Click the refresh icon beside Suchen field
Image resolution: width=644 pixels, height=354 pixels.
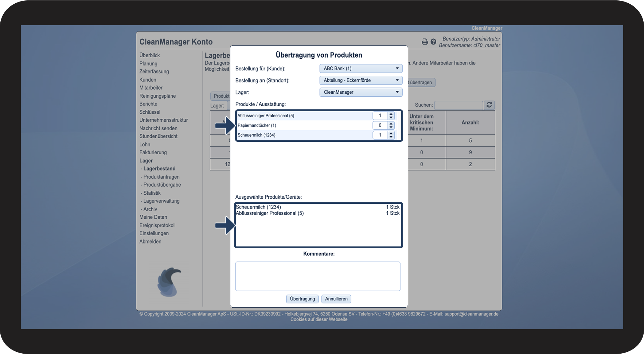click(x=489, y=105)
